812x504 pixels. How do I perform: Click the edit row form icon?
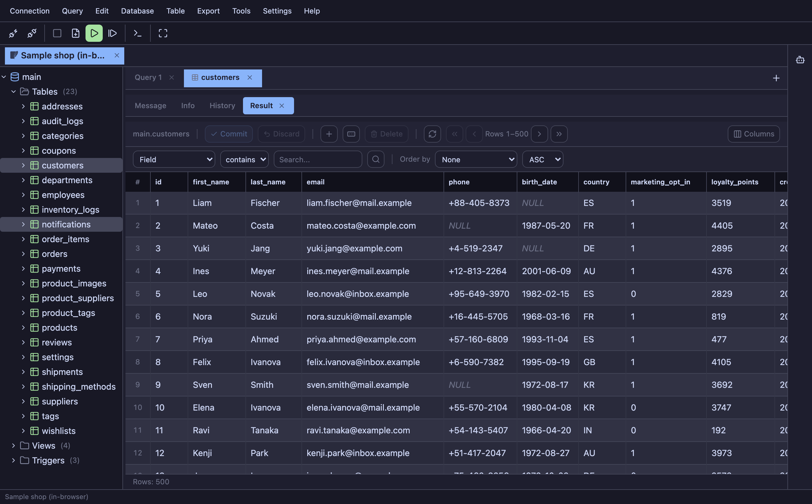pos(351,134)
